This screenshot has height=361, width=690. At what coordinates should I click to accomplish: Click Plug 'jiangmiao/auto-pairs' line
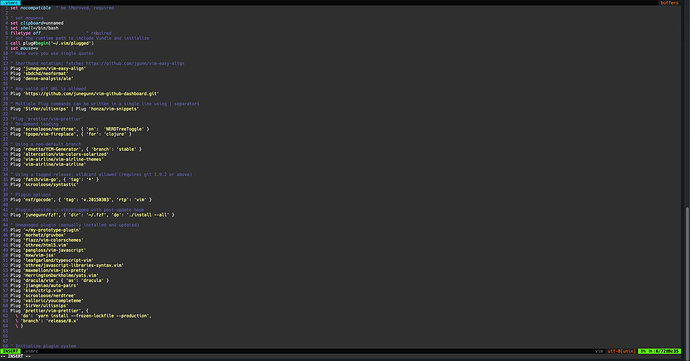pyautogui.click(x=44, y=285)
